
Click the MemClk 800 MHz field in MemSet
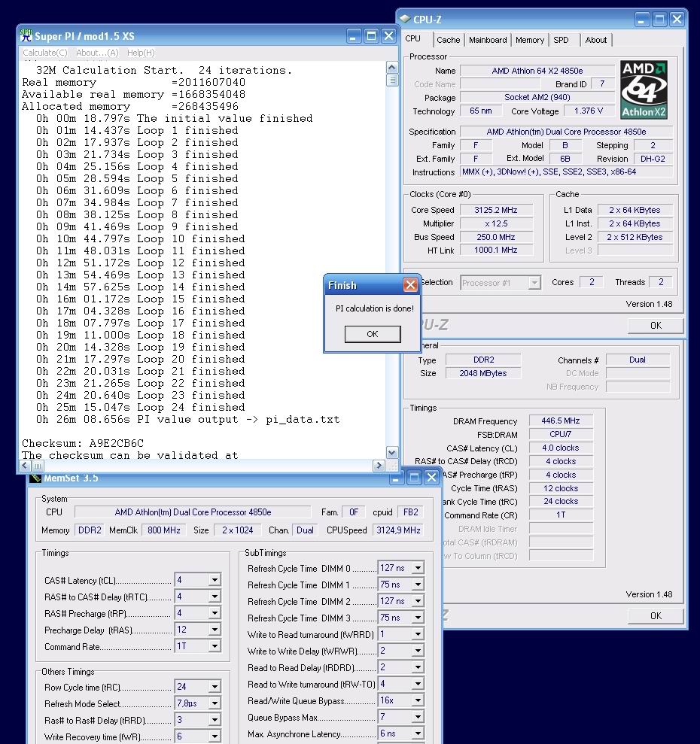tap(164, 530)
